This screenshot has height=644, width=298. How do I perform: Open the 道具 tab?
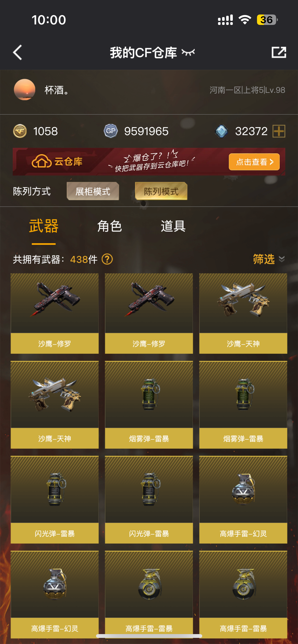[x=173, y=226]
